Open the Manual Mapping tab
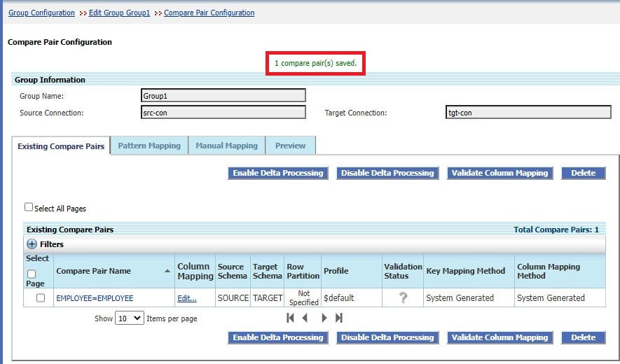The image size is (620, 364). (226, 146)
